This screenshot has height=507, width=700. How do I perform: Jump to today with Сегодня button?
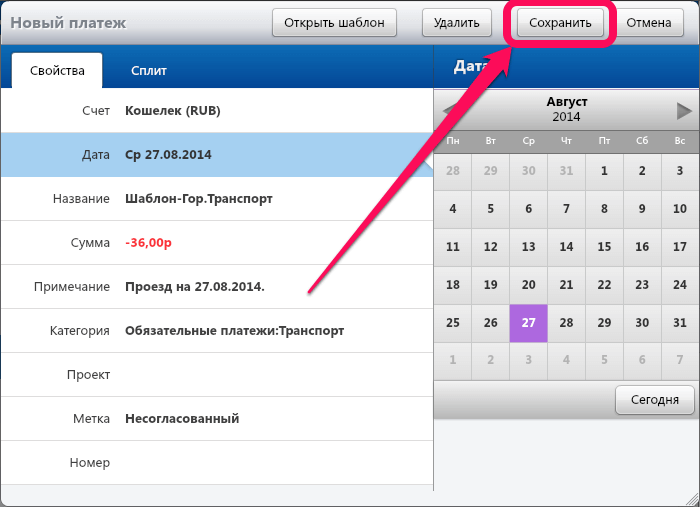pyautogui.click(x=654, y=399)
